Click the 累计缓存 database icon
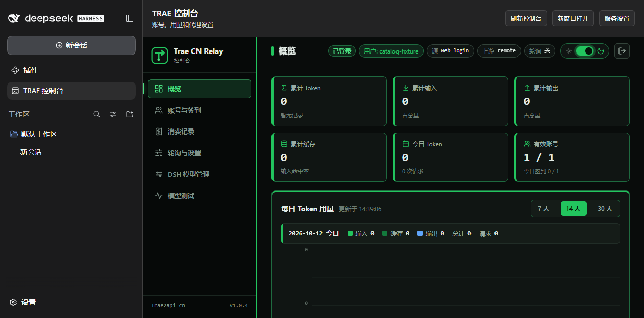This screenshot has width=644, height=318. pyautogui.click(x=284, y=144)
